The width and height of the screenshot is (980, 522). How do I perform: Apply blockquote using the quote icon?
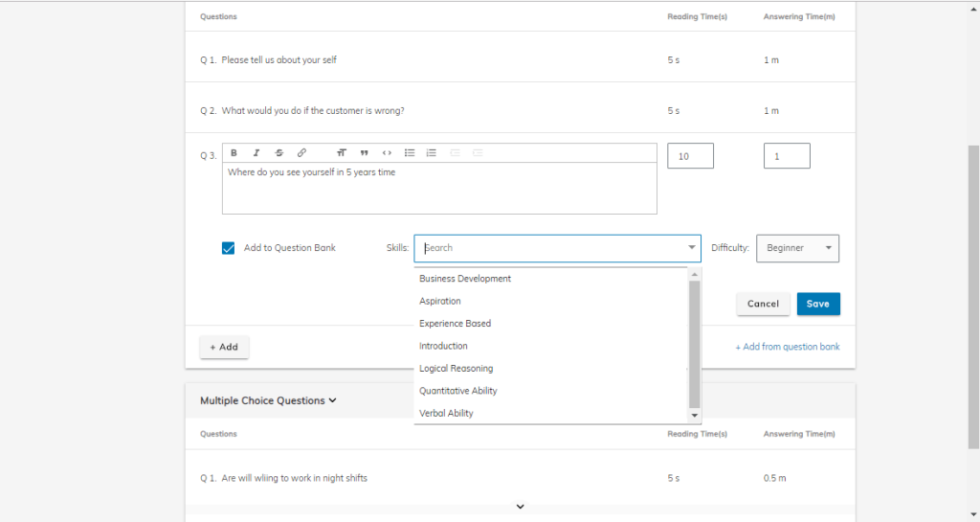tap(365, 153)
